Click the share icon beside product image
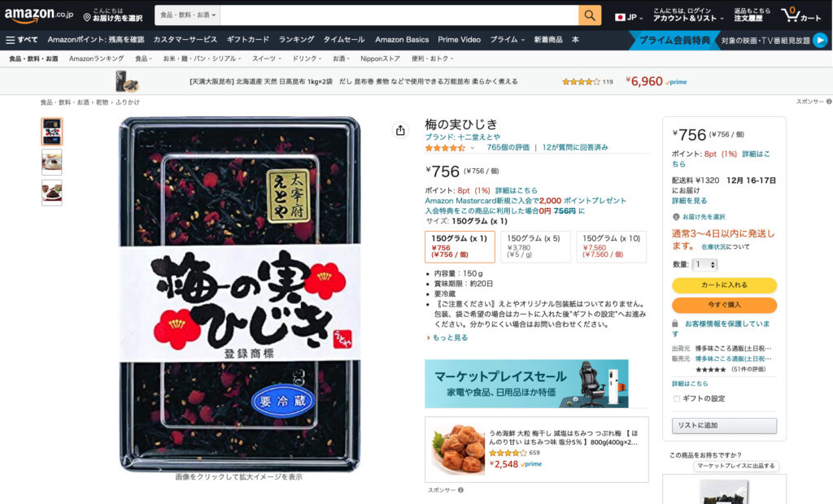The image size is (833, 504). point(400,130)
